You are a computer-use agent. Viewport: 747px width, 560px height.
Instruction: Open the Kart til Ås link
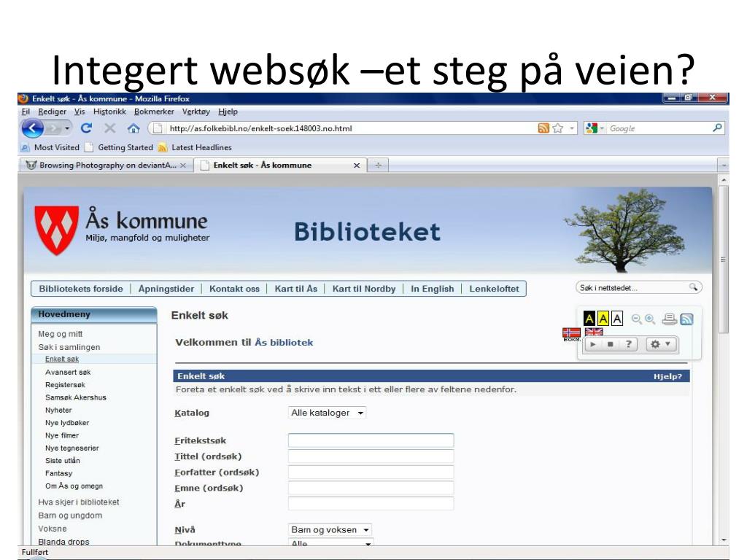click(296, 289)
